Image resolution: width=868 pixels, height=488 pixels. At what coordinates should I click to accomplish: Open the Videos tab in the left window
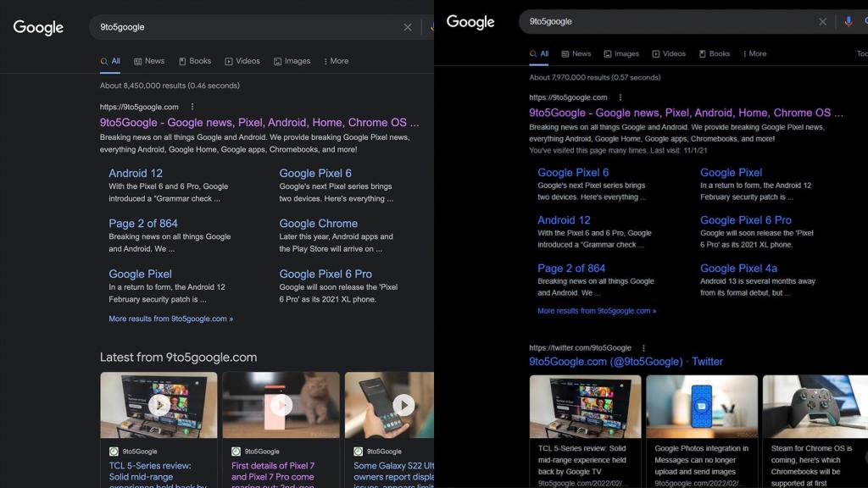(x=242, y=61)
